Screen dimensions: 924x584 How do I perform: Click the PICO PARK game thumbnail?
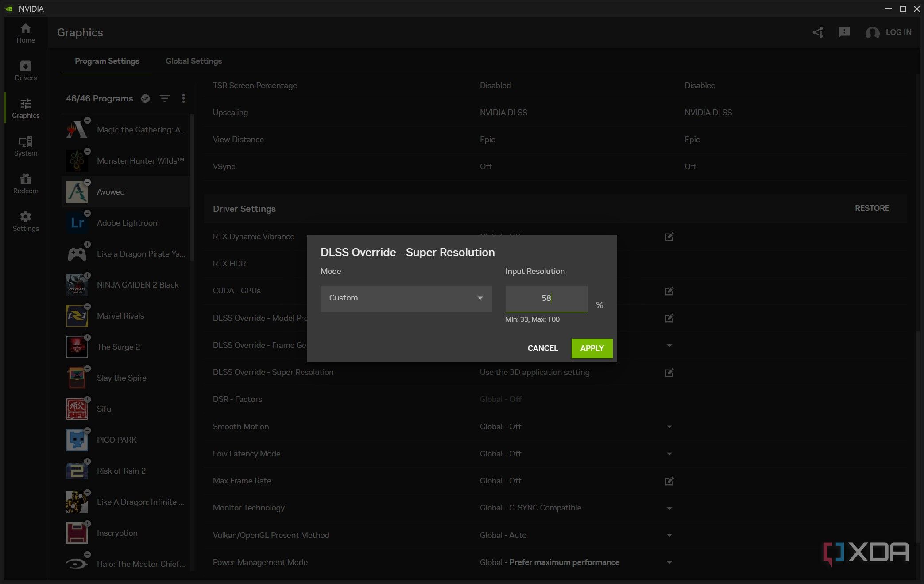pos(77,440)
